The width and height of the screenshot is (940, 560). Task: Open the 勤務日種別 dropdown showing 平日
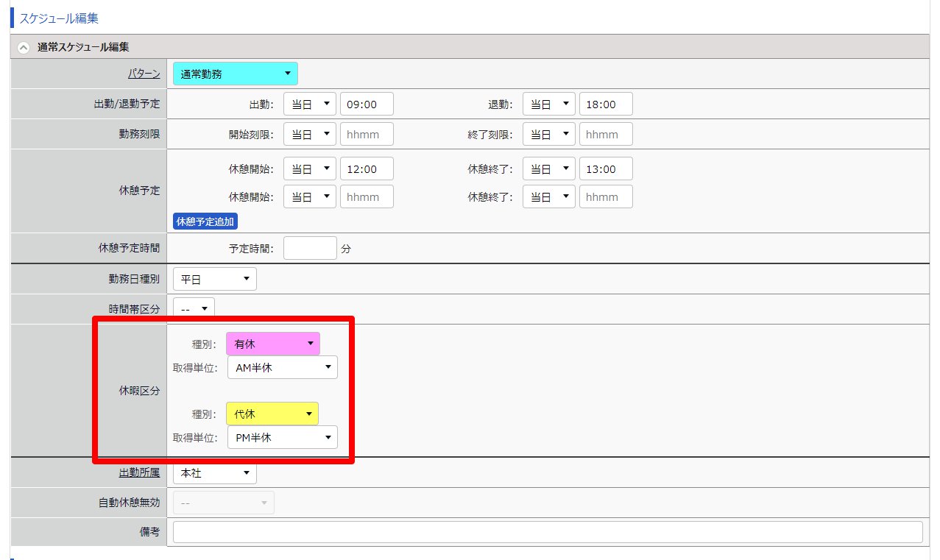coord(215,280)
